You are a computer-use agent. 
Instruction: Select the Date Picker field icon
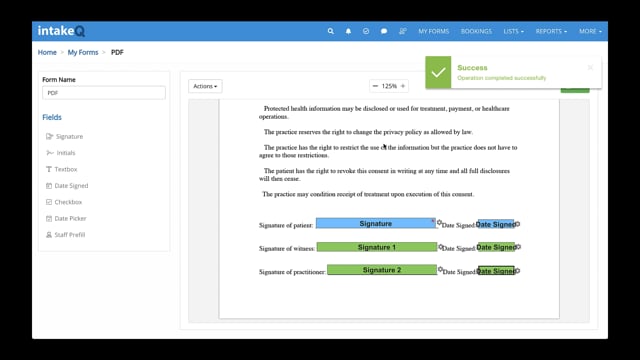tap(49, 218)
